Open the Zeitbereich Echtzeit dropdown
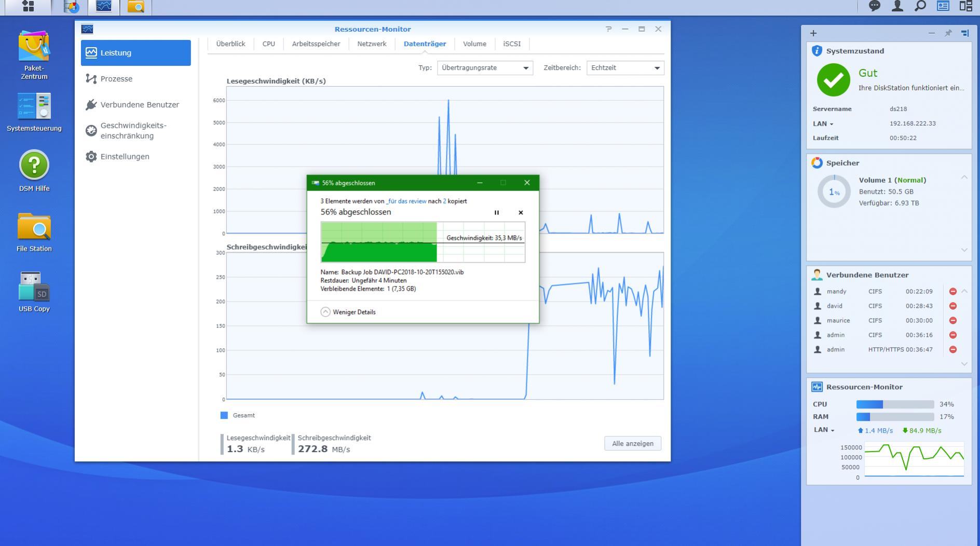The height and width of the screenshot is (546, 980). tap(625, 68)
